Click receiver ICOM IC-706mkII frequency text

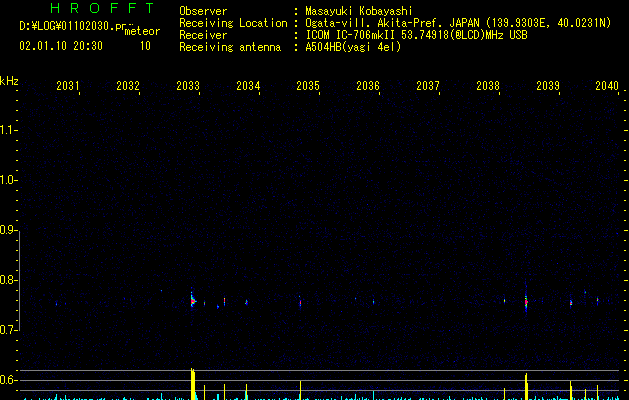click(x=416, y=35)
